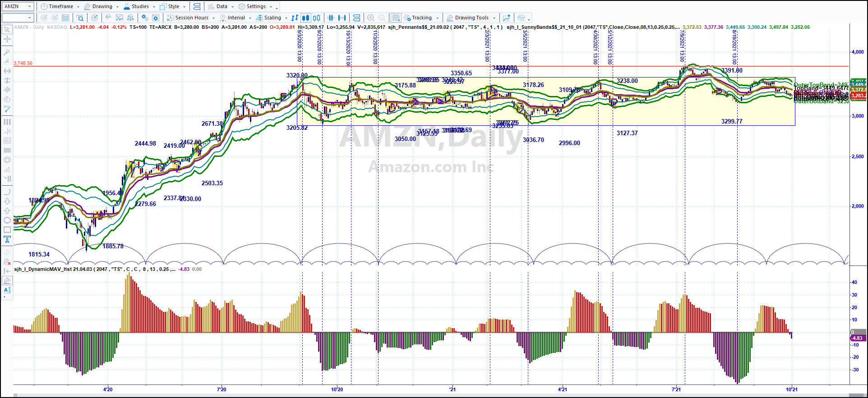The width and height of the screenshot is (868, 398).
Task: Select the down arrow drawing tool
Action: (x=7, y=201)
